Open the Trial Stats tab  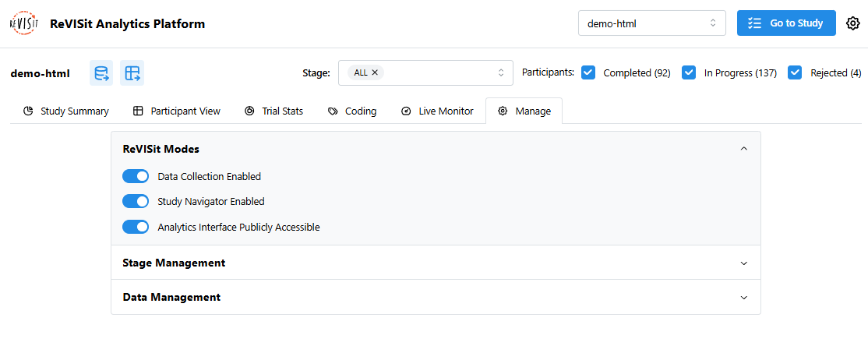click(273, 111)
